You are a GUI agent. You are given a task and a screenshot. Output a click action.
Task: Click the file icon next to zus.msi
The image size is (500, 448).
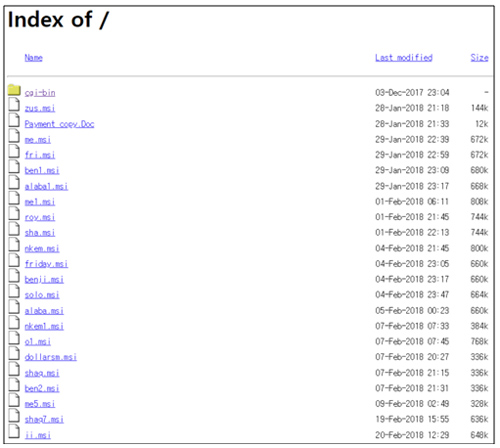14,105
